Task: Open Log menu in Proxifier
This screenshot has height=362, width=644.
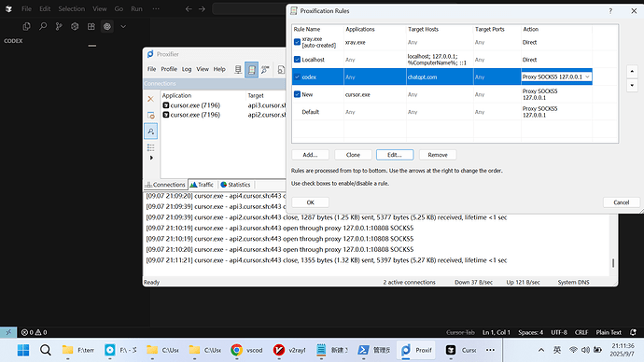Action: coord(187,69)
